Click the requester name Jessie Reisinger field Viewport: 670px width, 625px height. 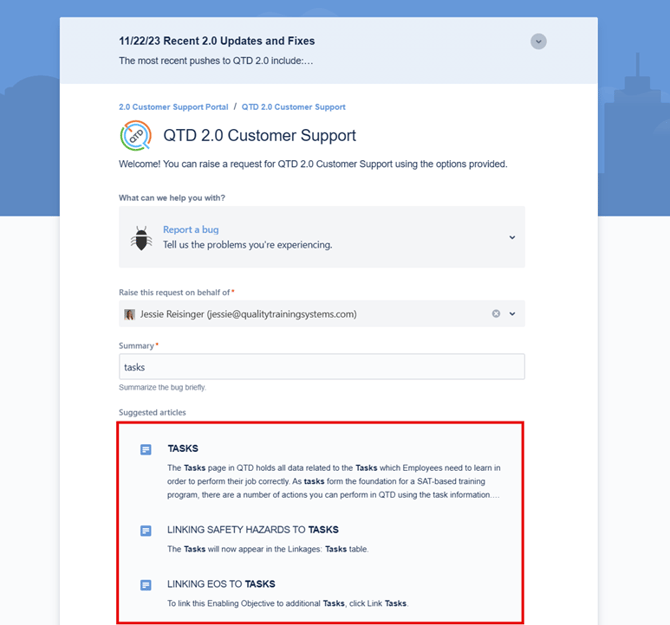coord(248,314)
